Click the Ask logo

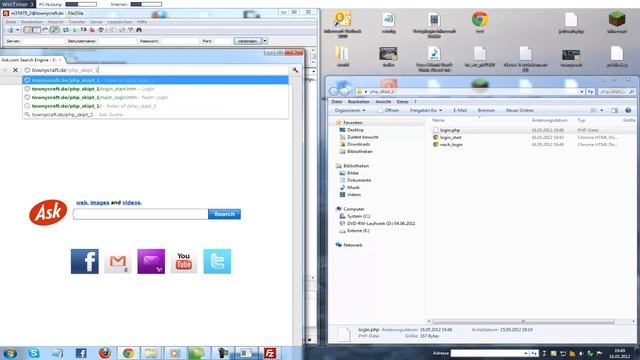pyautogui.click(x=48, y=212)
